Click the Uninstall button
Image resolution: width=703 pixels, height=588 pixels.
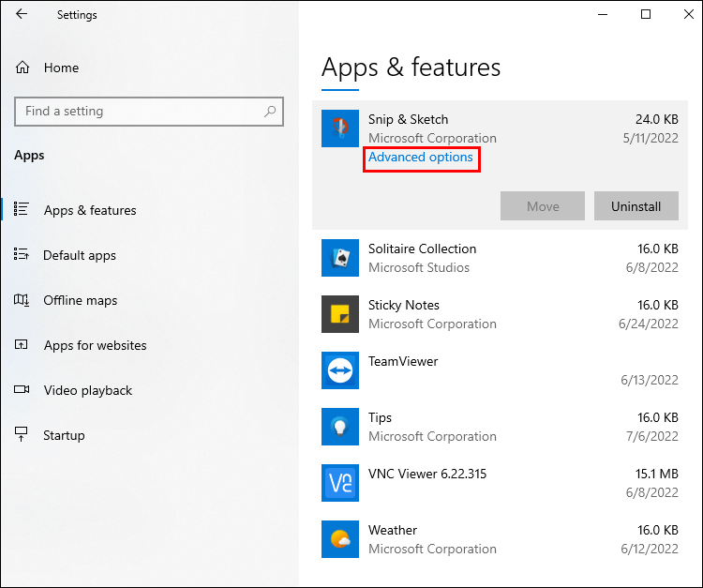[x=636, y=206]
